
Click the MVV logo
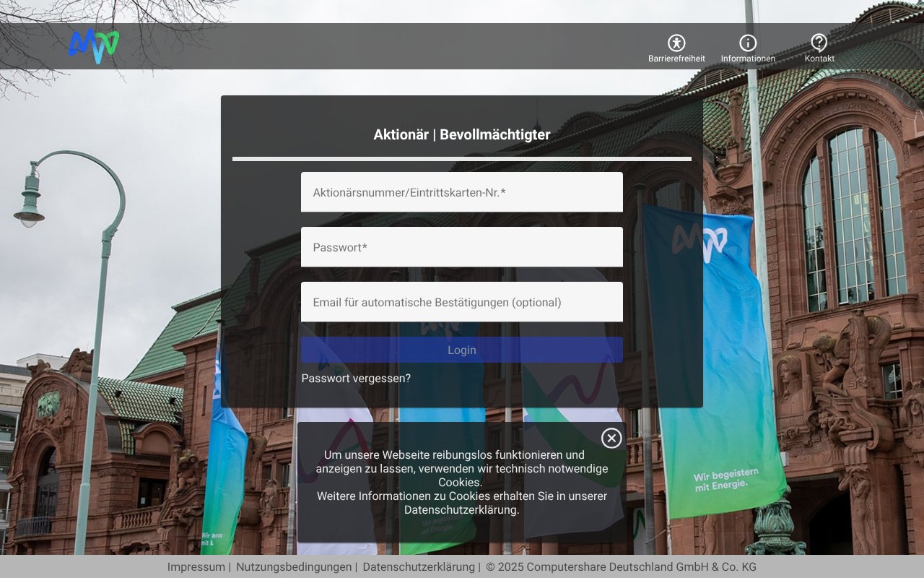tap(94, 46)
